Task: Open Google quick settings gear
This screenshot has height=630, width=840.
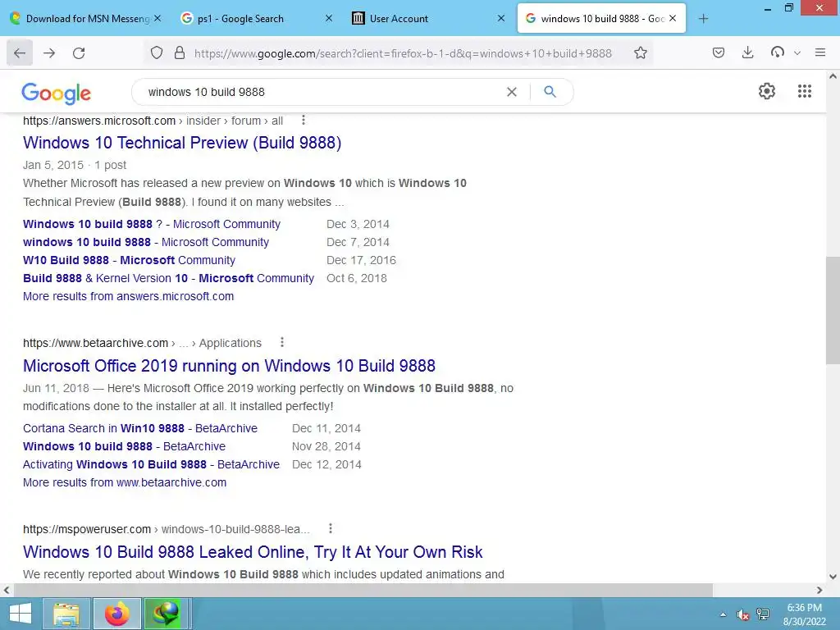Action: coord(767,91)
